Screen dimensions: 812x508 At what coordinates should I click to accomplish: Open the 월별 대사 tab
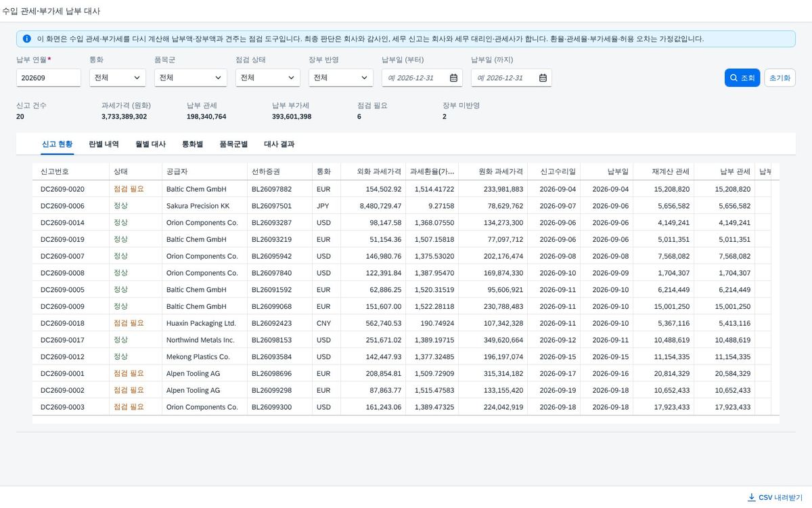pyautogui.click(x=150, y=144)
